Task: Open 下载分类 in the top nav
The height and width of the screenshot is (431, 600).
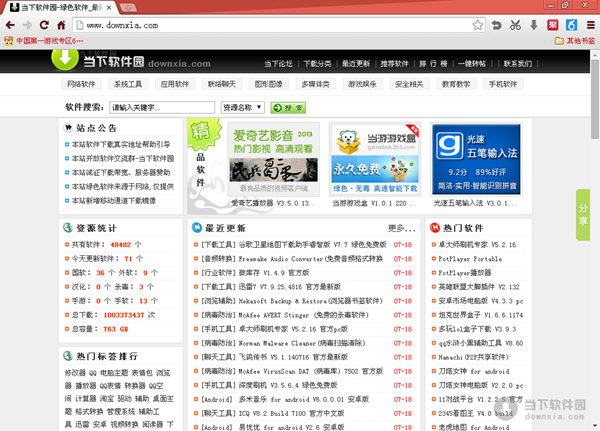Action: 317,64
